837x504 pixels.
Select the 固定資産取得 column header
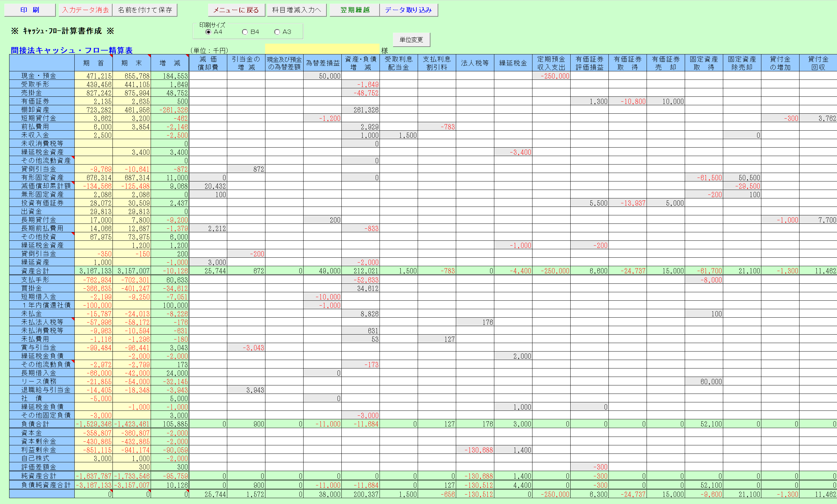704,63
